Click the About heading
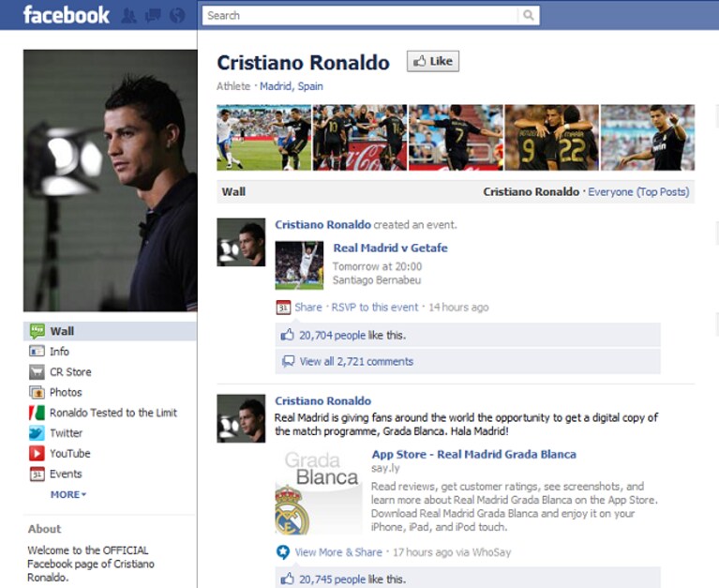Viewport: 719px width, 588px height. click(44, 529)
